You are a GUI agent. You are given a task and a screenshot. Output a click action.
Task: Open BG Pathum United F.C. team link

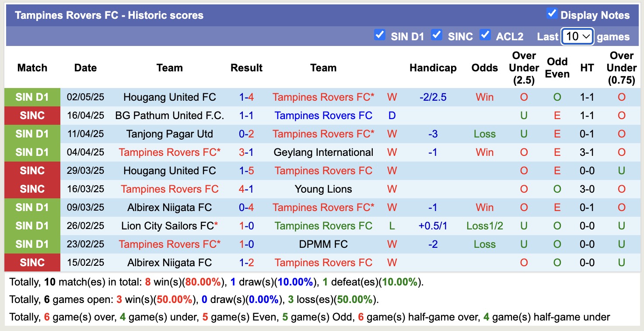[x=169, y=116]
